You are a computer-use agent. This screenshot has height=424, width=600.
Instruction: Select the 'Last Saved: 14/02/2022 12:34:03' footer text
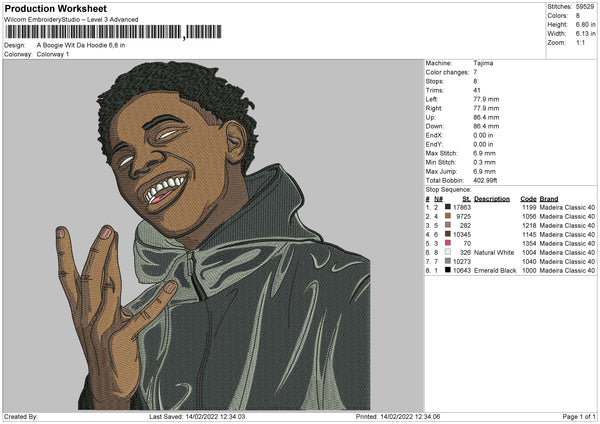coord(197,416)
